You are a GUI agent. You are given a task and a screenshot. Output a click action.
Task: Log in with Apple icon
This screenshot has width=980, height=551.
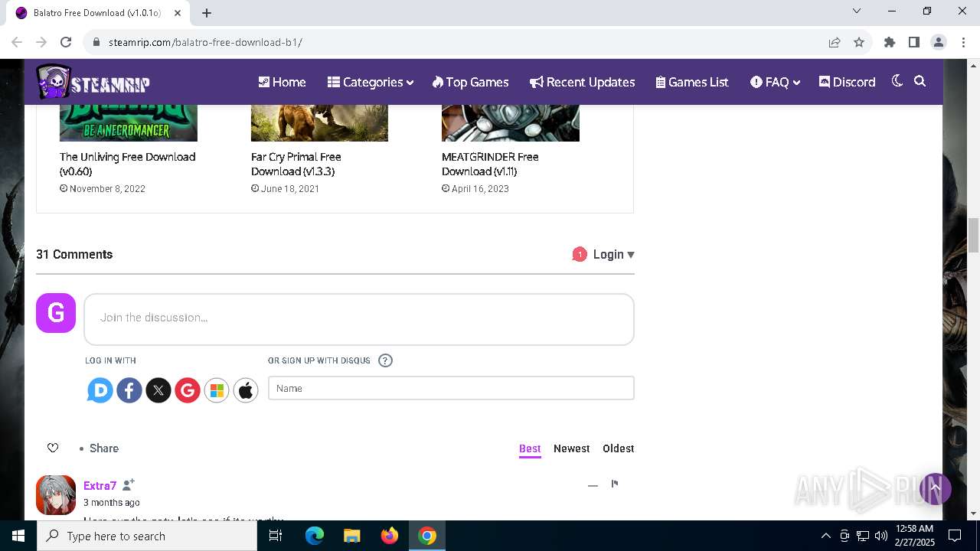(246, 390)
